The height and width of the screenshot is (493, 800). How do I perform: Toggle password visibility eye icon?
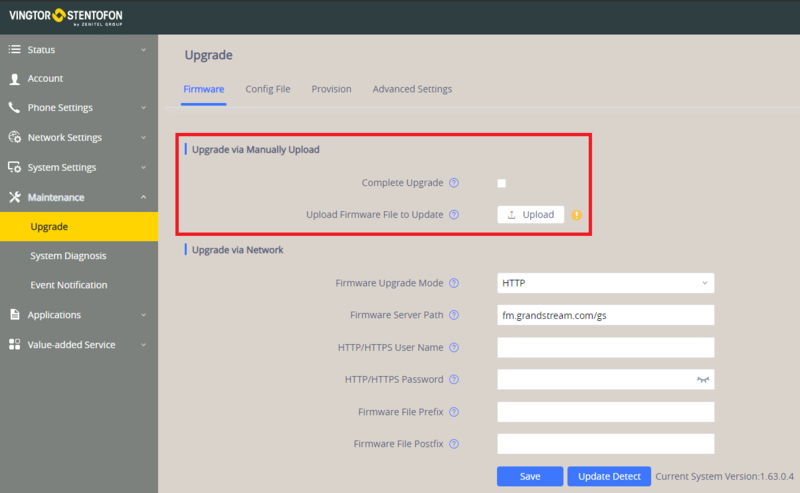[x=703, y=379]
